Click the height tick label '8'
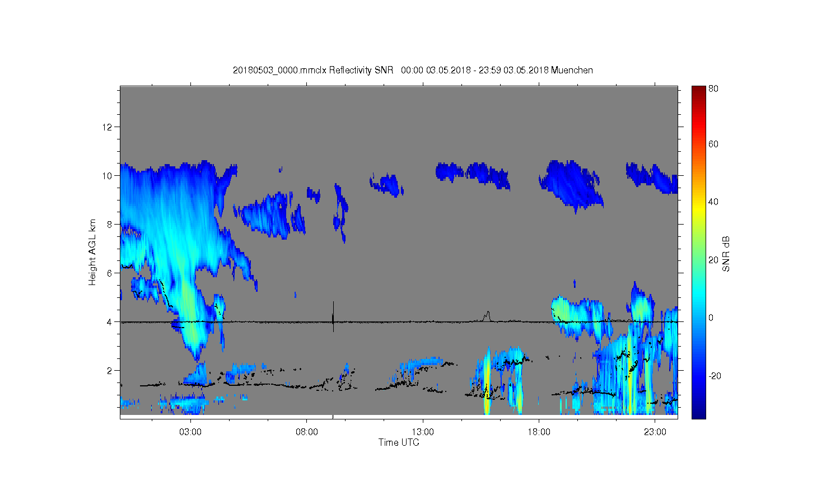The height and width of the screenshot is (504, 840). point(109,225)
